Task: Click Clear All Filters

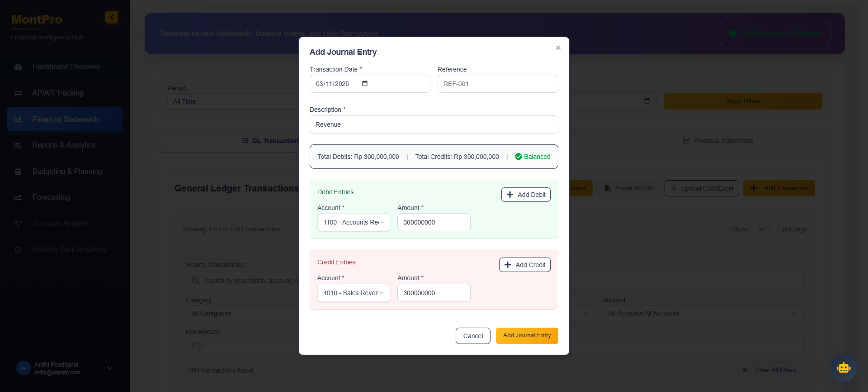Action: pyautogui.click(x=769, y=370)
